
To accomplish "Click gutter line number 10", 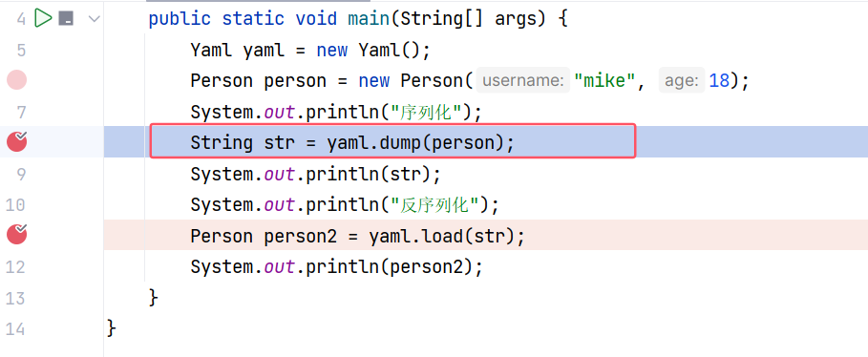I will pos(15,205).
